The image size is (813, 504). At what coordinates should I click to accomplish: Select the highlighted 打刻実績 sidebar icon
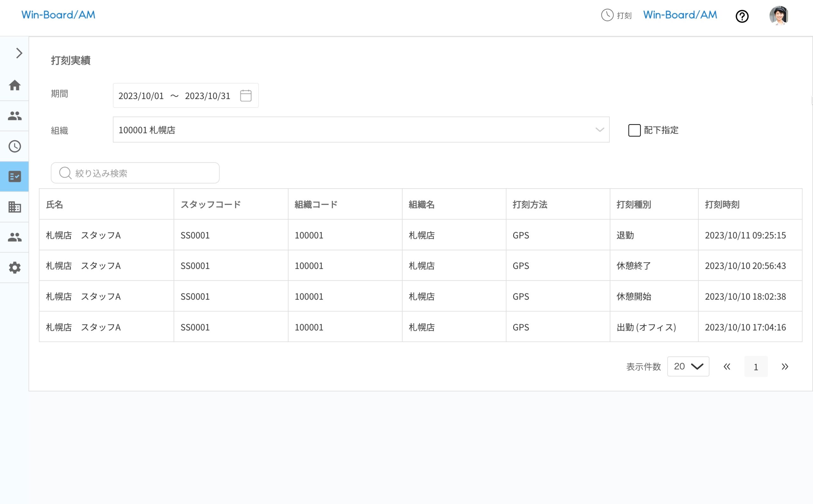pos(14,176)
